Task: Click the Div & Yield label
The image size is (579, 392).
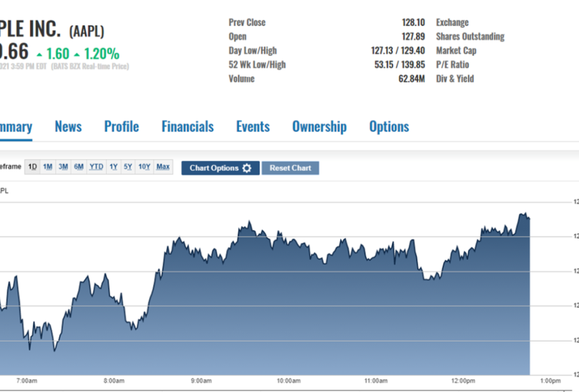Action: 455,79
